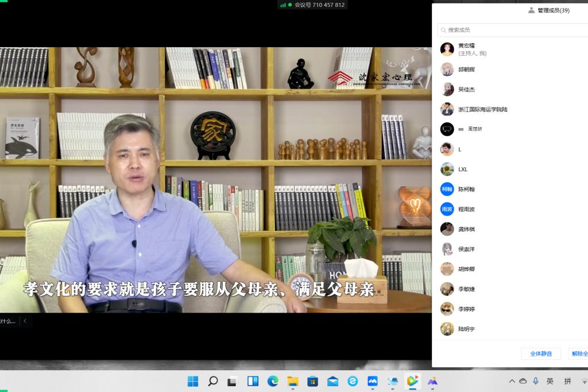Expand the system tray hidden icons chevron
The image size is (588, 392).
pos(512,381)
